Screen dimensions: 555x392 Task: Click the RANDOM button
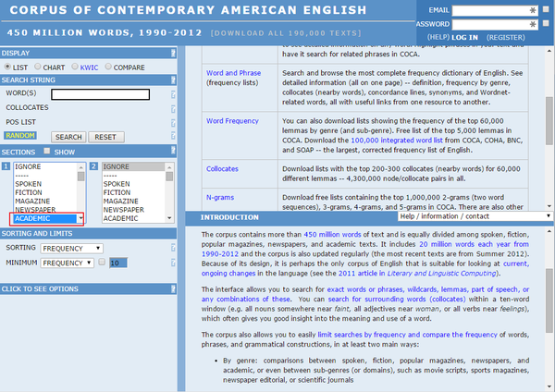20,136
